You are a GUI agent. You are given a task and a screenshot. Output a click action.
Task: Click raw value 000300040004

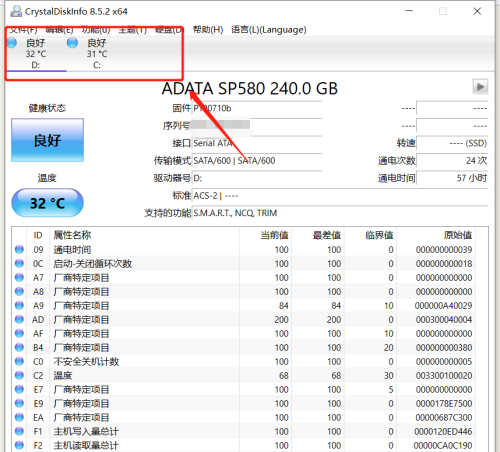pos(444,320)
